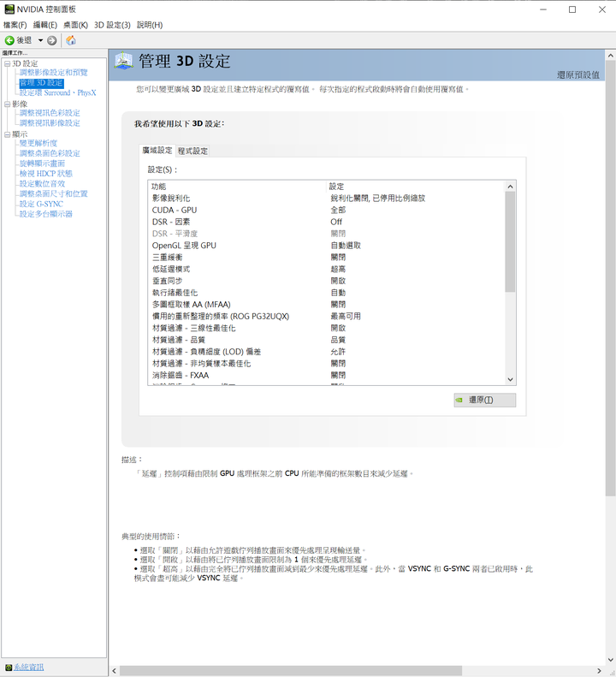Image resolution: width=616 pixels, height=677 pixels.
Task: Click main page vertical scroll-down arrow
Action: tap(610, 660)
